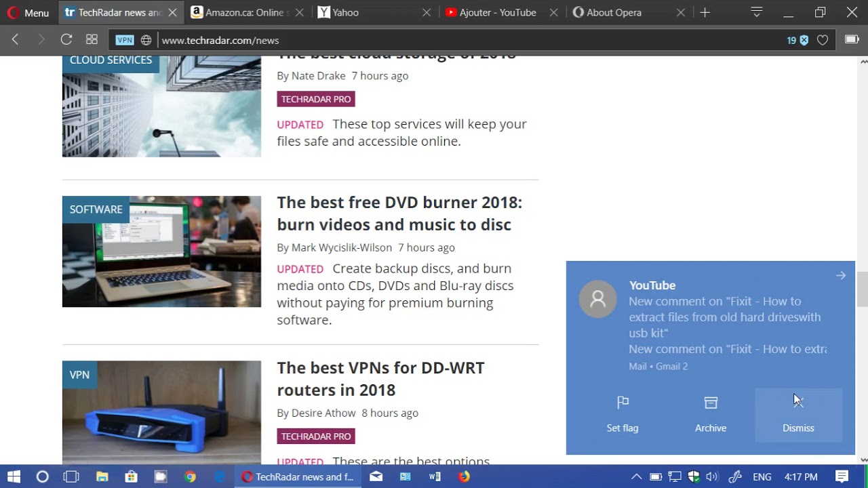Open the Action Center notifications icon
The height and width of the screenshot is (488, 868).
842,476
